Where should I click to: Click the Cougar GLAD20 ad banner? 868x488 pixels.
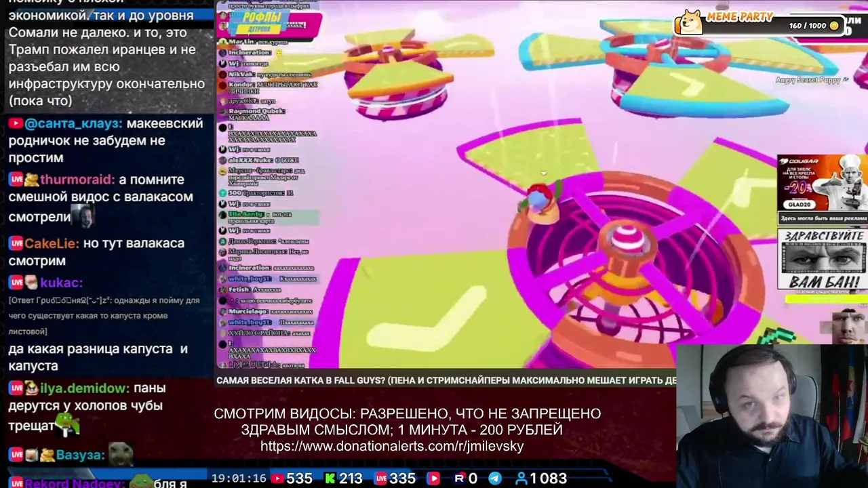point(822,184)
